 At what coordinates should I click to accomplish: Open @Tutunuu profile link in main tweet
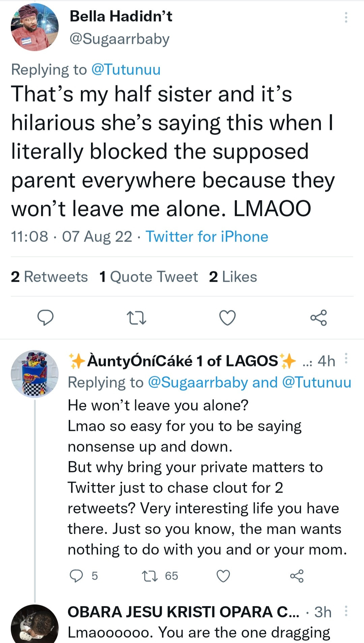[126, 69]
